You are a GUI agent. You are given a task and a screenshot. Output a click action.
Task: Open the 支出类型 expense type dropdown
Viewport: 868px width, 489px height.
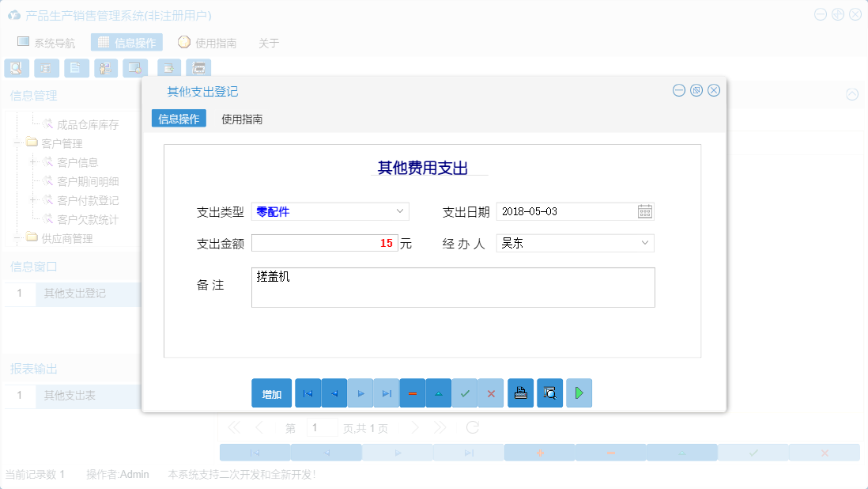click(x=399, y=211)
